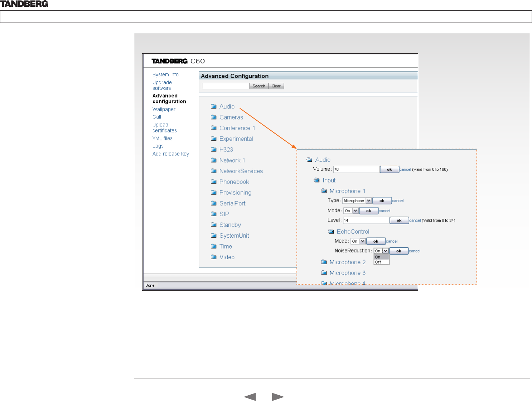This screenshot has height=401, width=532.
Task: Click the Search button
Action: (x=259, y=86)
